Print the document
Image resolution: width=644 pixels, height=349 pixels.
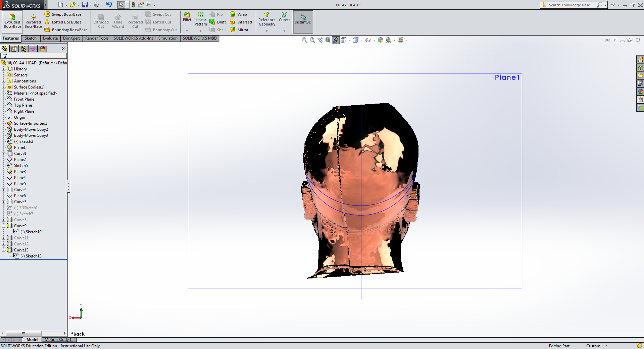pos(97,5)
